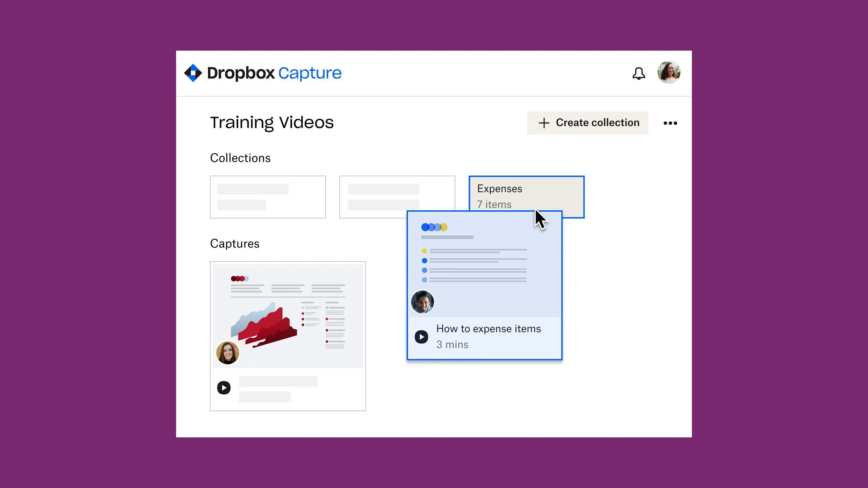This screenshot has height=488, width=868.
Task: Click the '7 items' count label
Action: pyautogui.click(x=494, y=204)
